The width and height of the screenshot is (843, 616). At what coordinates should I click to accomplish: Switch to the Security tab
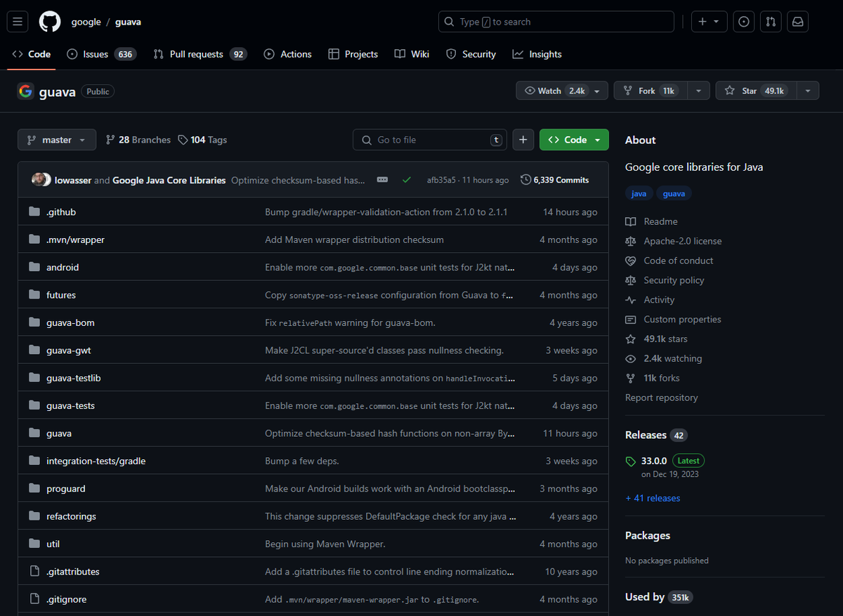(x=471, y=54)
